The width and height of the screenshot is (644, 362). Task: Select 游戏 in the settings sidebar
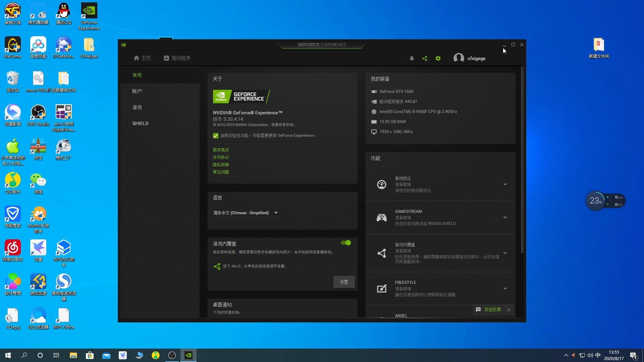pos(160,107)
